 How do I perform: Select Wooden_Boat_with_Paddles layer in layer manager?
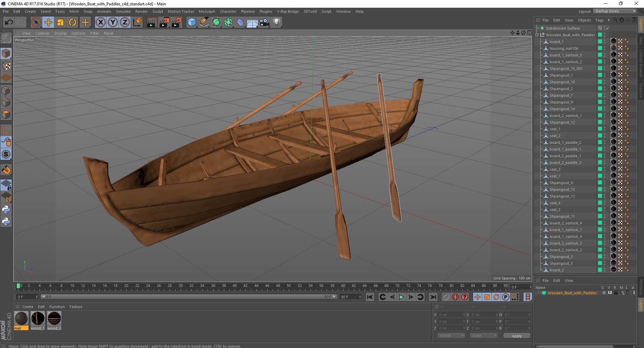[572, 293]
